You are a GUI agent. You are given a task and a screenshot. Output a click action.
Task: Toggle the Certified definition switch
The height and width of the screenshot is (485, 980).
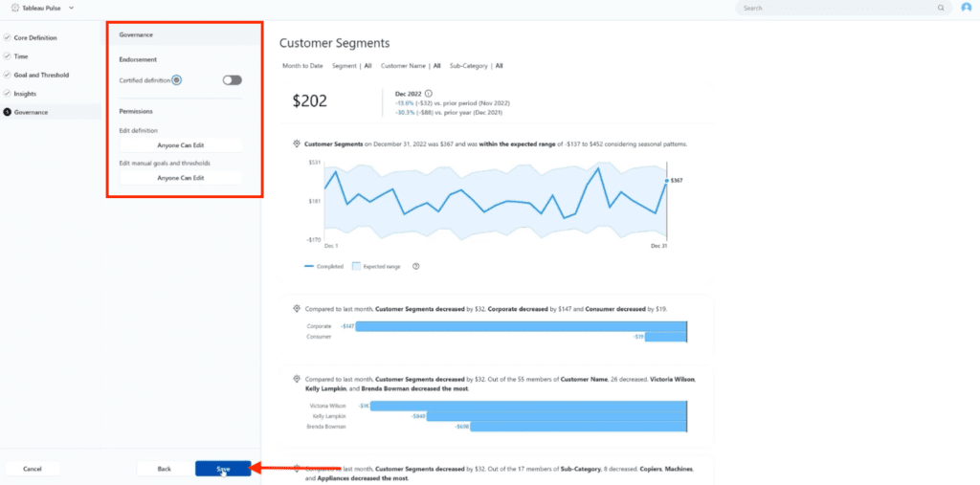[232, 80]
